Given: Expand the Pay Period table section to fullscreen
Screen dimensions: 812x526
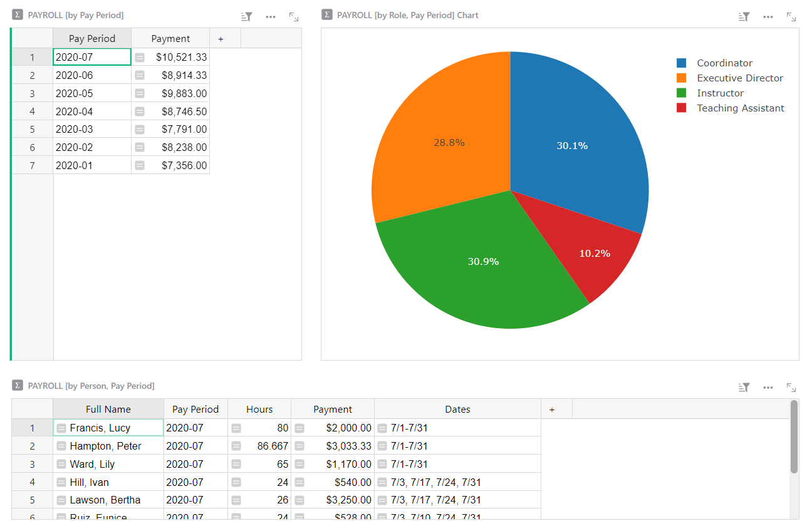Looking at the screenshot, I should (294, 17).
